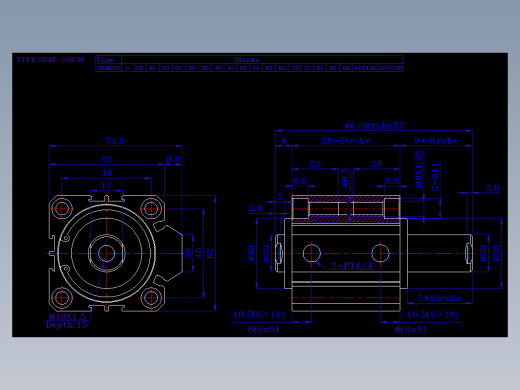Click the '9+Stroke' rod extension dimension
This screenshot has height=390, width=520.
[x=436, y=141]
